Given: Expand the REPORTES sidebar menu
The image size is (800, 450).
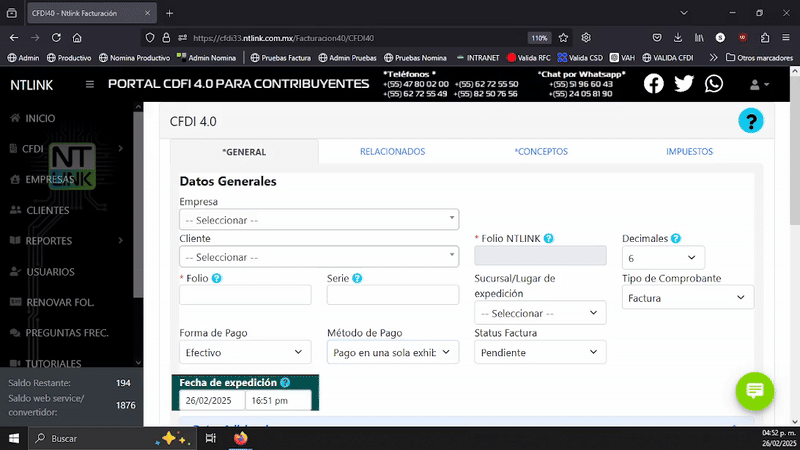Looking at the screenshot, I should tap(66, 240).
